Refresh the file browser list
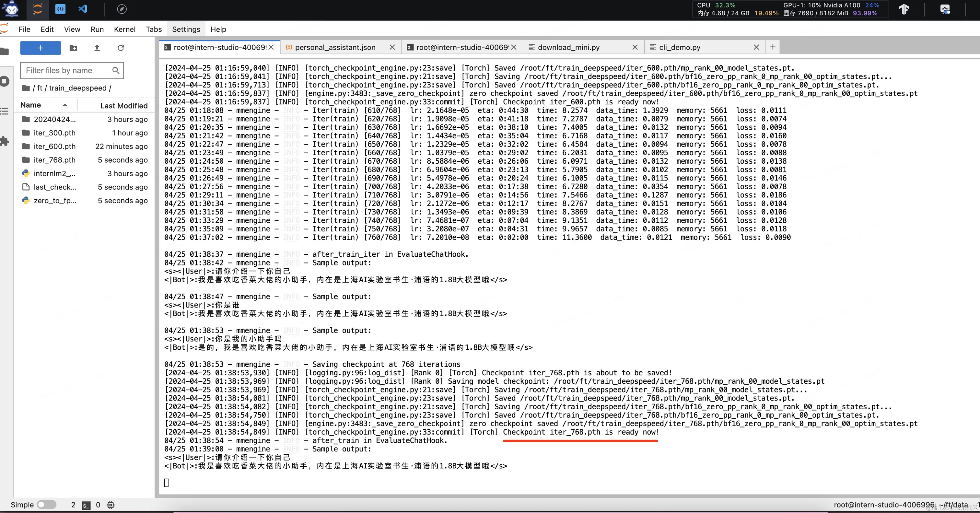980x513 pixels. 121,48
